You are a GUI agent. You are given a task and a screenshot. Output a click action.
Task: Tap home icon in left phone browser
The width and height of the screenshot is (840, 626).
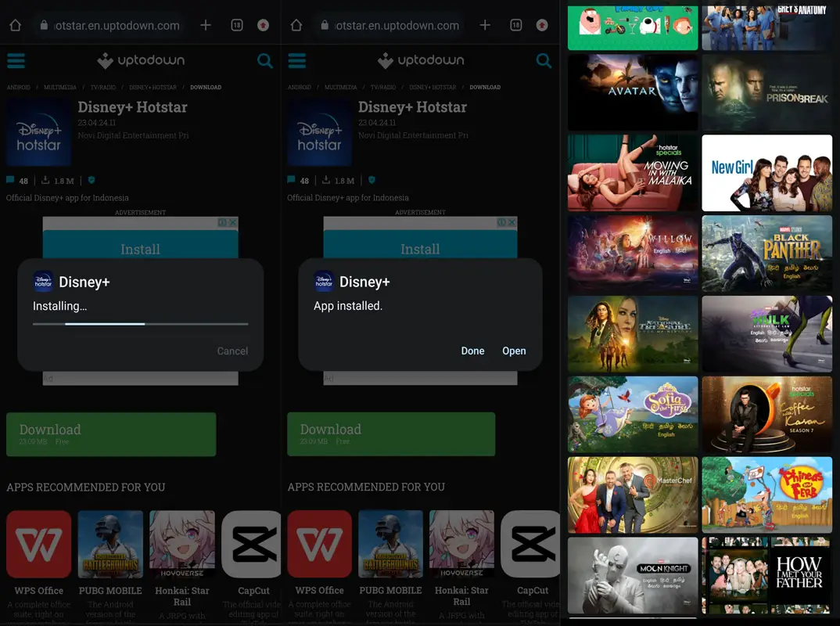point(16,25)
